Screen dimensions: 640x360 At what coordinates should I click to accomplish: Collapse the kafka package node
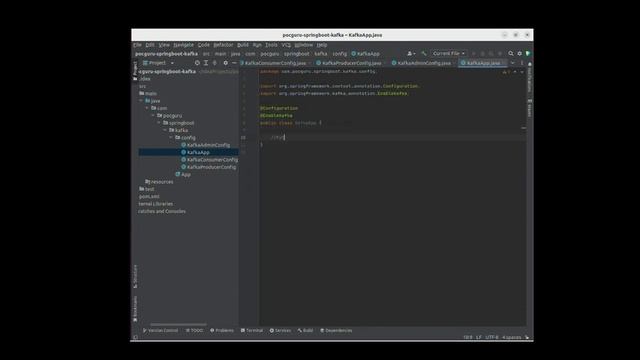165,130
